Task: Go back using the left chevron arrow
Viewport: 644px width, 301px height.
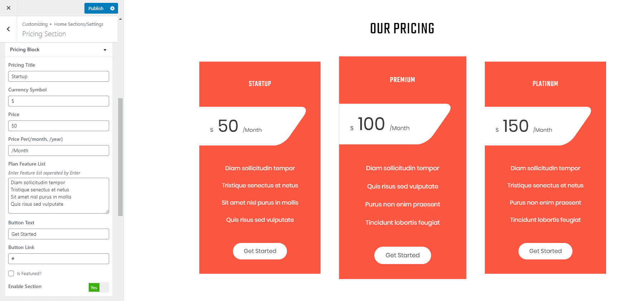Action: [8, 29]
